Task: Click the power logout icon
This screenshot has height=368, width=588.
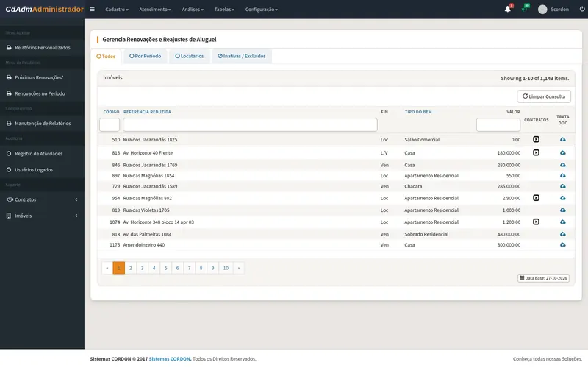Action: pos(582,9)
